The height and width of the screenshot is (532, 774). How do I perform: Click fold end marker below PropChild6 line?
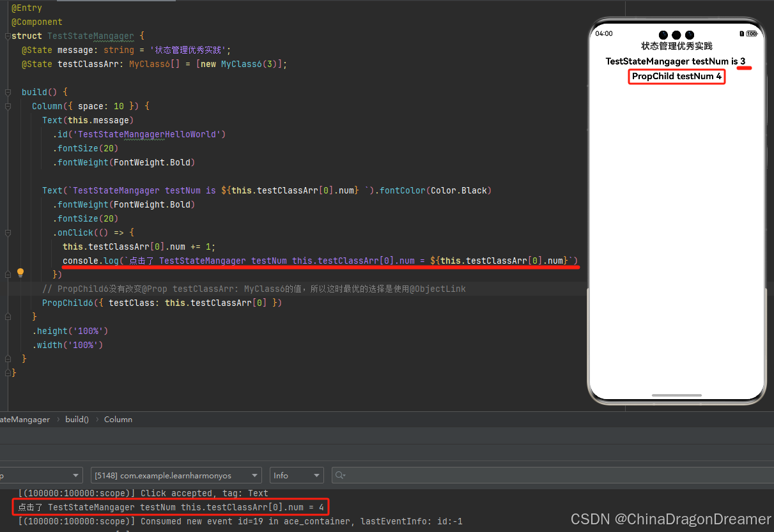(8, 317)
